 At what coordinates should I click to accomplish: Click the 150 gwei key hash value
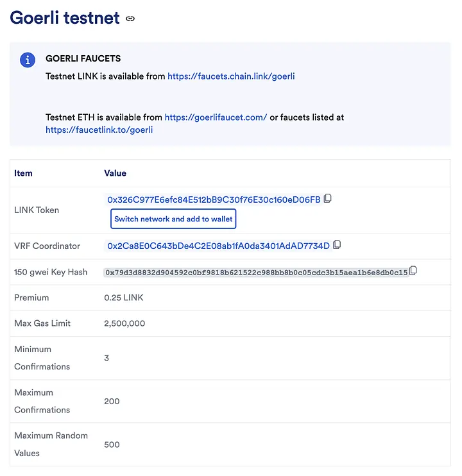(x=255, y=272)
